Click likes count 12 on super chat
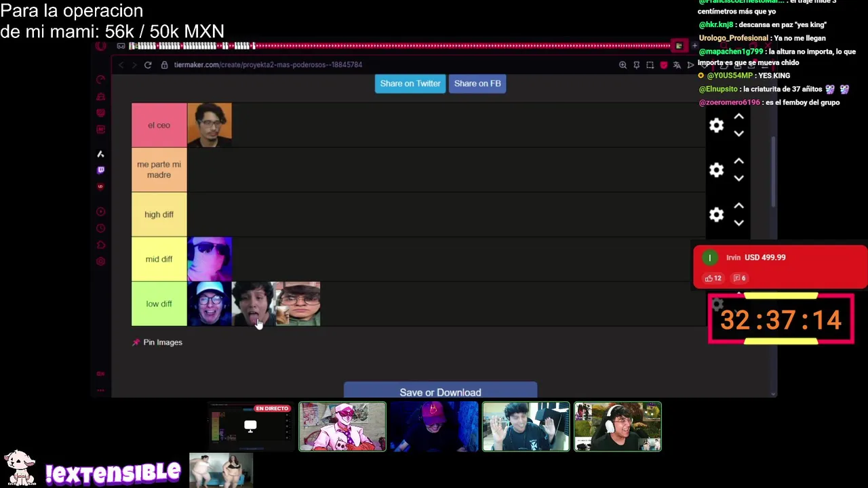Viewport: 868px width, 488px height. pyautogui.click(x=713, y=278)
